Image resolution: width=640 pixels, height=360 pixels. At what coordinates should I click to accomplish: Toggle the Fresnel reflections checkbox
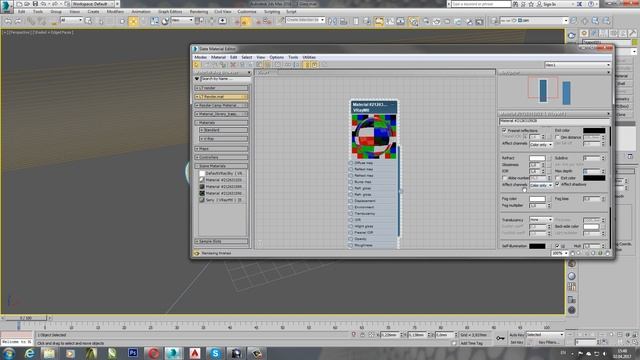pyautogui.click(x=504, y=131)
